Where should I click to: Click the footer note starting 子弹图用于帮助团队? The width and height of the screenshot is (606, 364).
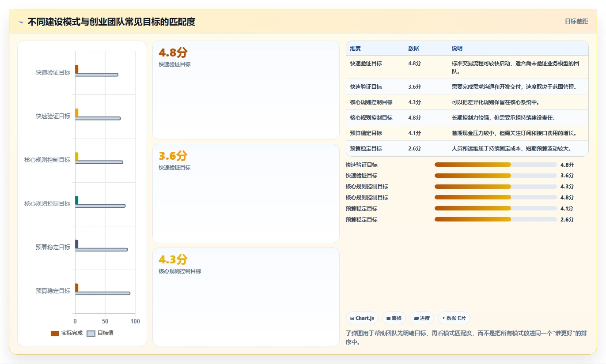coord(466,338)
